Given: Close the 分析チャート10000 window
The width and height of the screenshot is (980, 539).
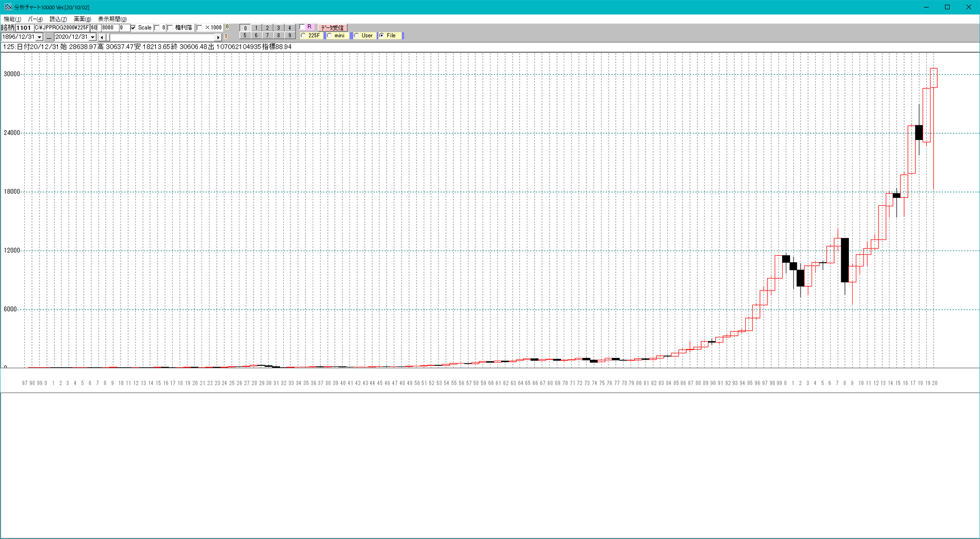Looking at the screenshot, I should [968, 7].
